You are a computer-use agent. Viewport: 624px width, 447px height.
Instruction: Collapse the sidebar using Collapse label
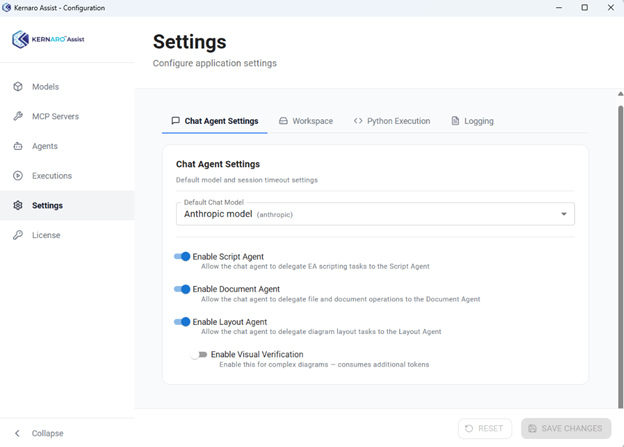pos(47,433)
